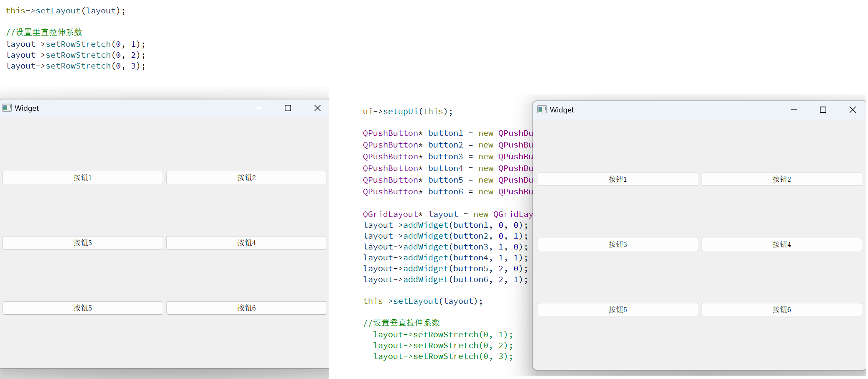The width and height of the screenshot is (868, 379).
Task: Click 按钮1 in the right Widget window
Action: click(x=618, y=179)
